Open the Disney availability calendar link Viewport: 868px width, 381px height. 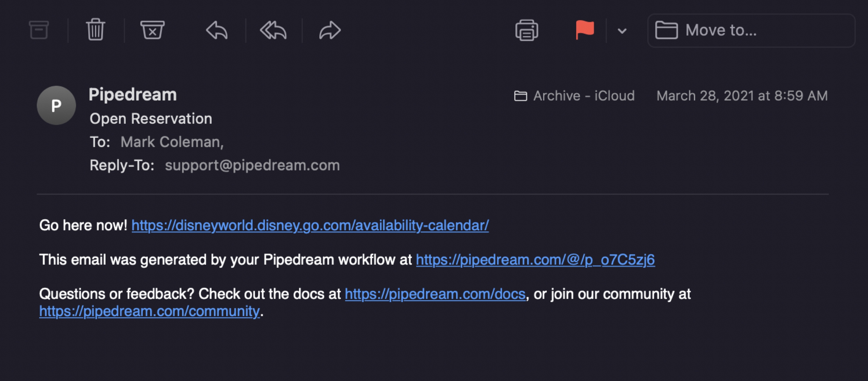[x=310, y=225]
